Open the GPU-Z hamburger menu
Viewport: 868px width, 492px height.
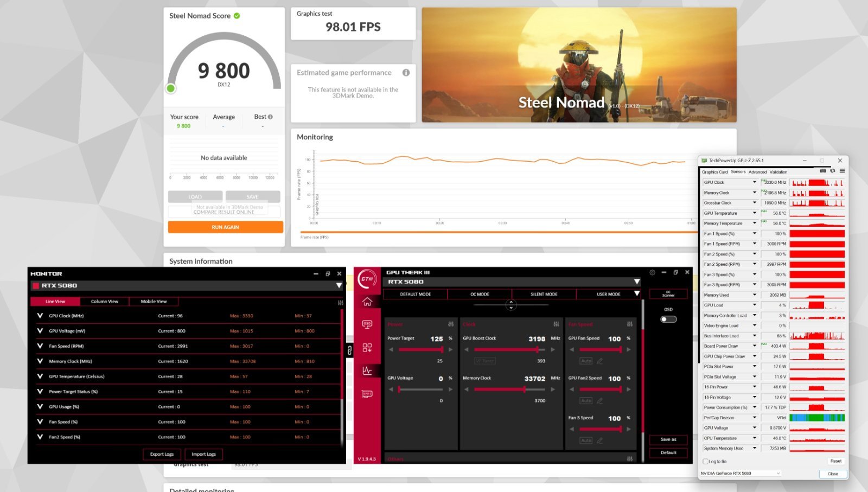[842, 171]
